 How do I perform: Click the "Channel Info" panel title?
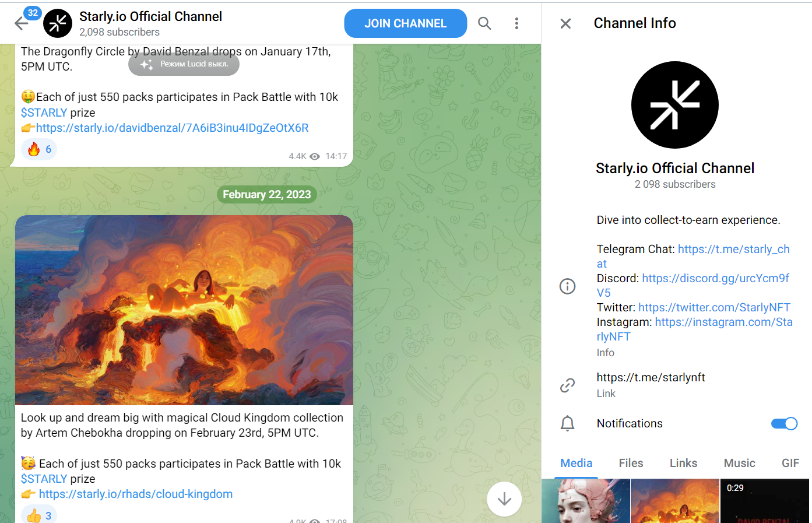click(x=635, y=23)
